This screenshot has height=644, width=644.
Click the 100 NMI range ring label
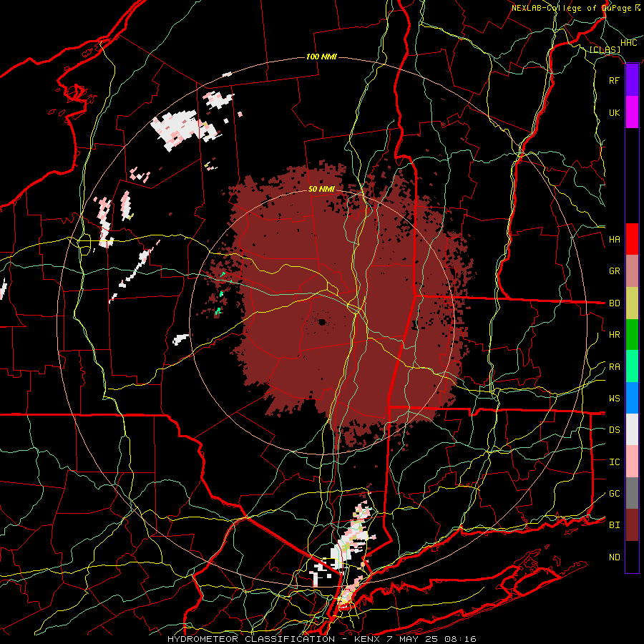(x=321, y=57)
